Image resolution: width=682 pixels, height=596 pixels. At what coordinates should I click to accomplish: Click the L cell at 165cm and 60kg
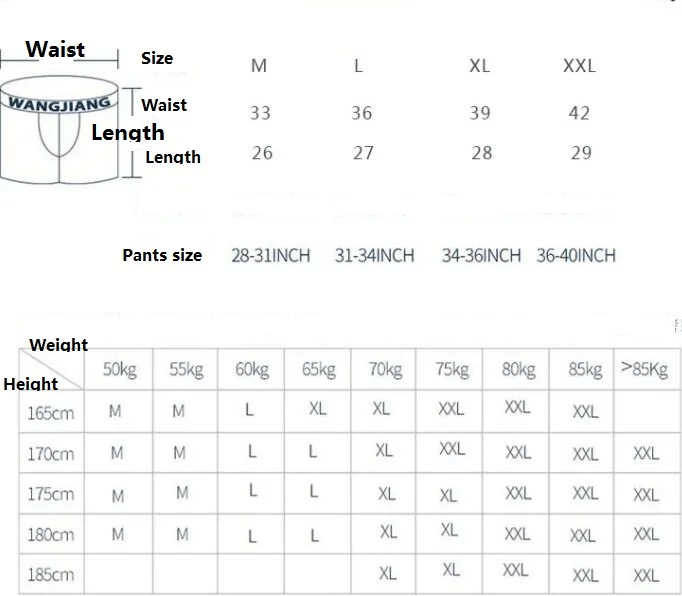point(249,409)
